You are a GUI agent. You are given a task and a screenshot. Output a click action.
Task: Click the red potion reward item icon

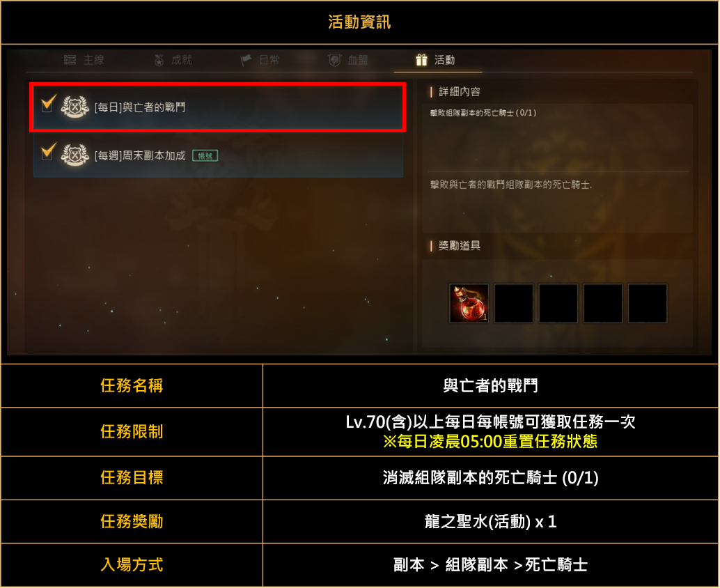pyautogui.click(x=469, y=303)
